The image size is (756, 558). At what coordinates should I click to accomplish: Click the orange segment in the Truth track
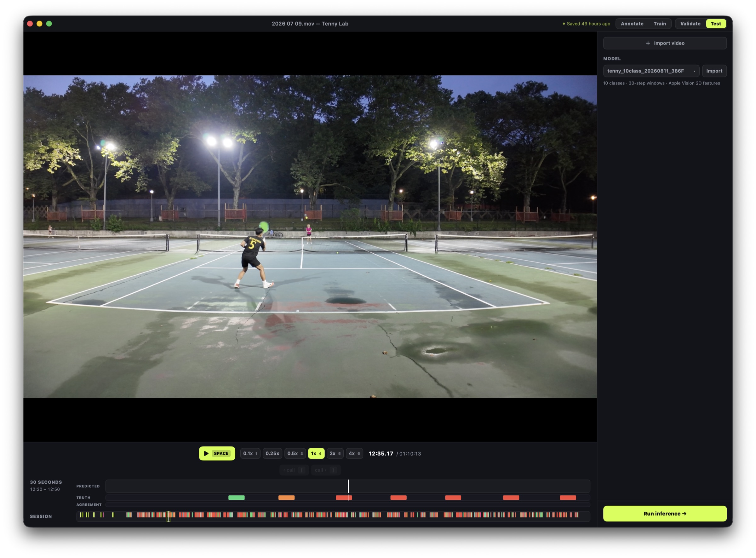click(286, 498)
